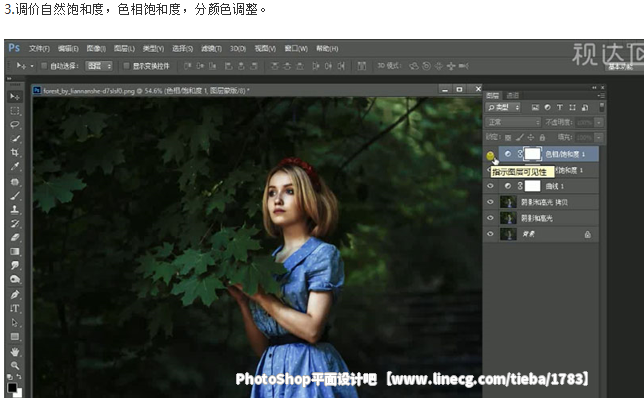Select the Pen tool
Screen dimensions: 644x398
(x=15, y=294)
